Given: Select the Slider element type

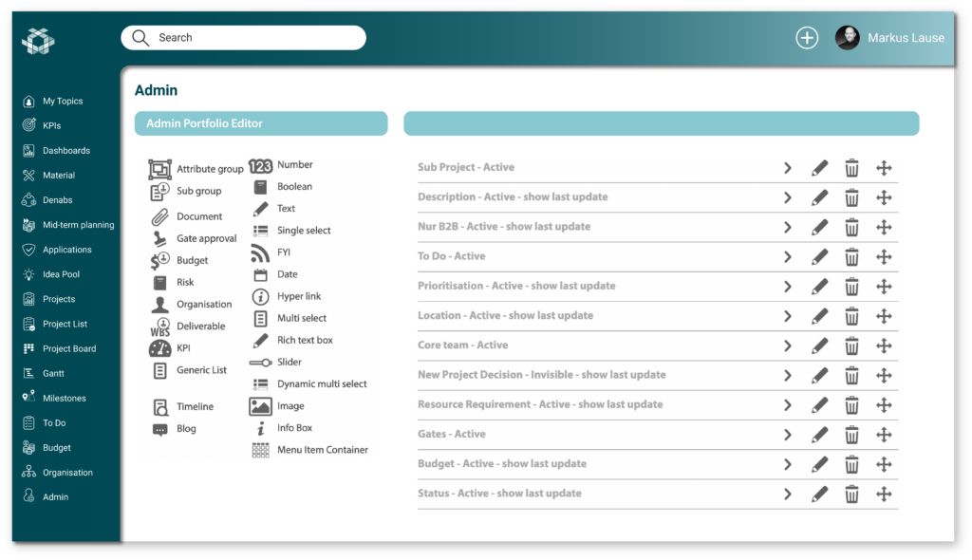Looking at the screenshot, I should click(x=290, y=363).
